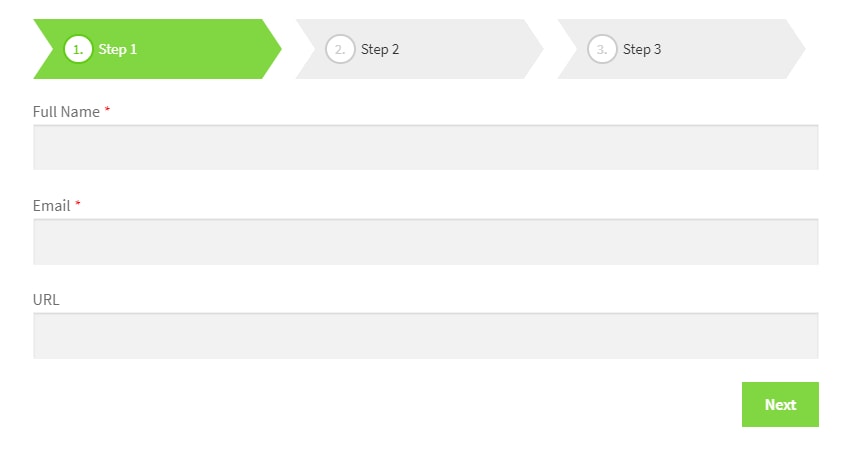Select the circled number 2 step icon

coord(340,49)
